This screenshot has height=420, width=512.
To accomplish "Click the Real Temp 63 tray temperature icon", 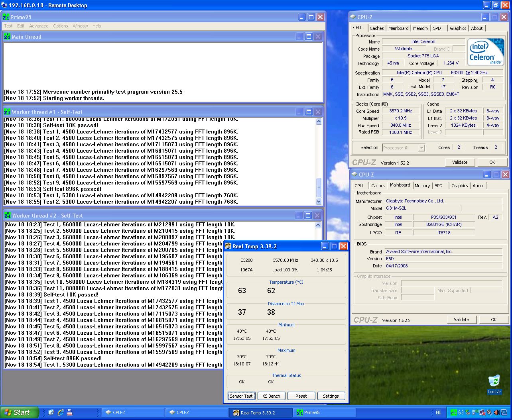I will coord(461,412).
